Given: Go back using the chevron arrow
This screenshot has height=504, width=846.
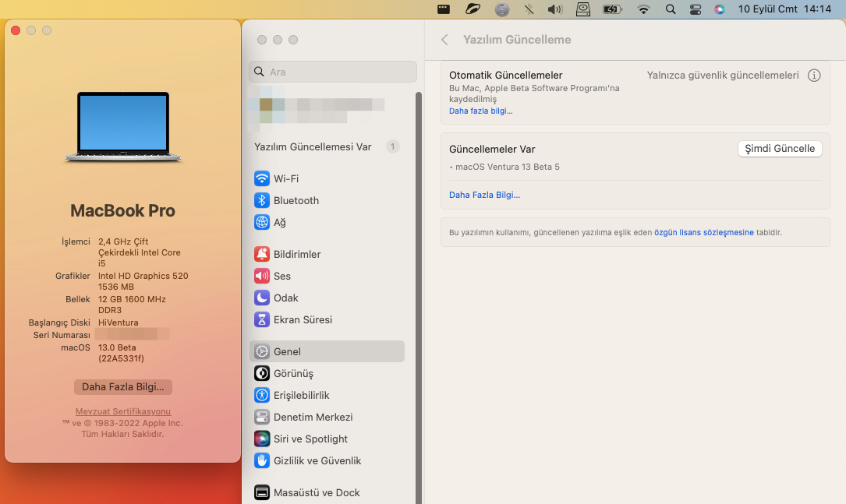Looking at the screenshot, I should (444, 40).
